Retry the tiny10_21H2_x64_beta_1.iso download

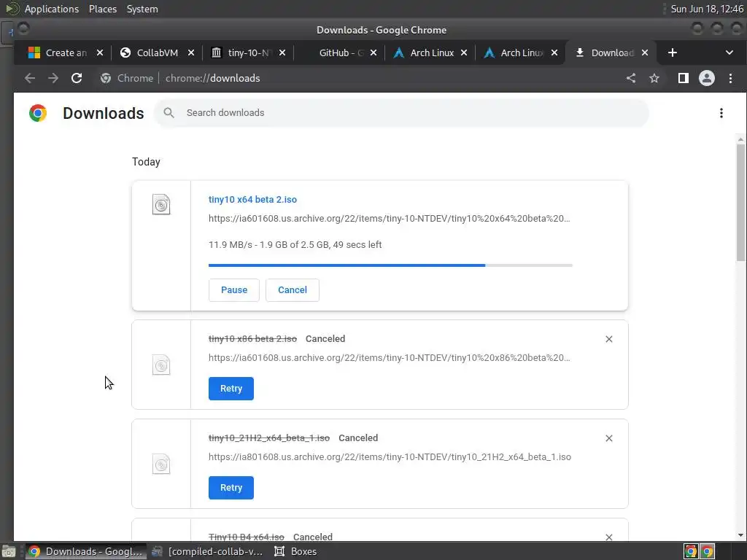[x=231, y=488]
